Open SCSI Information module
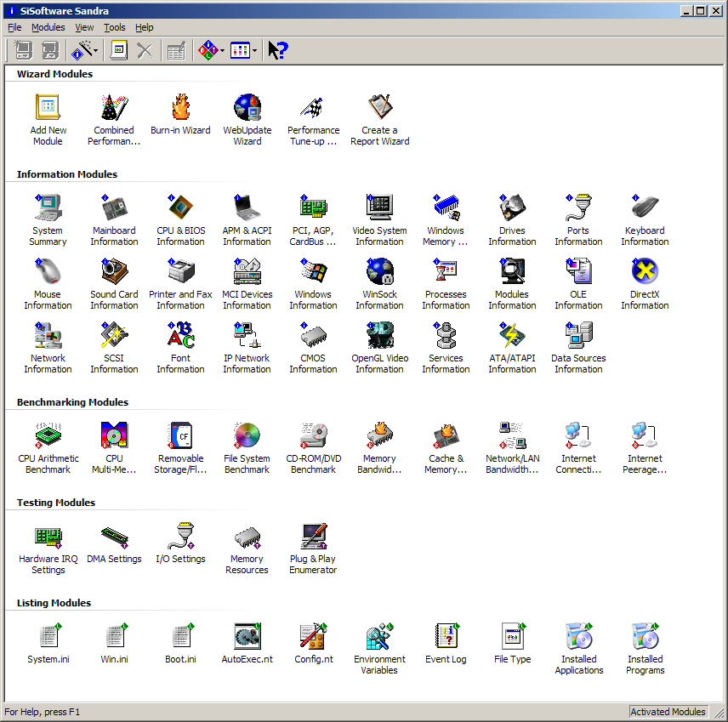This screenshot has height=722, width=728. (114, 347)
